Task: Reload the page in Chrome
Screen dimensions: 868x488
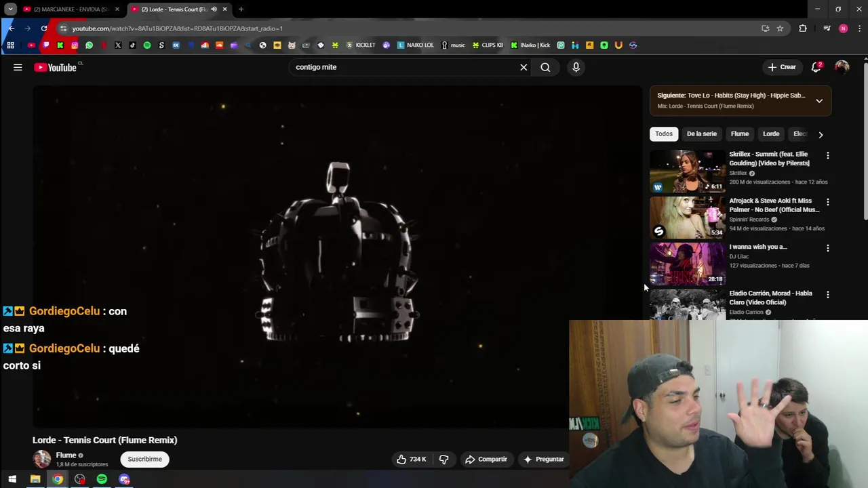Action: click(44, 28)
